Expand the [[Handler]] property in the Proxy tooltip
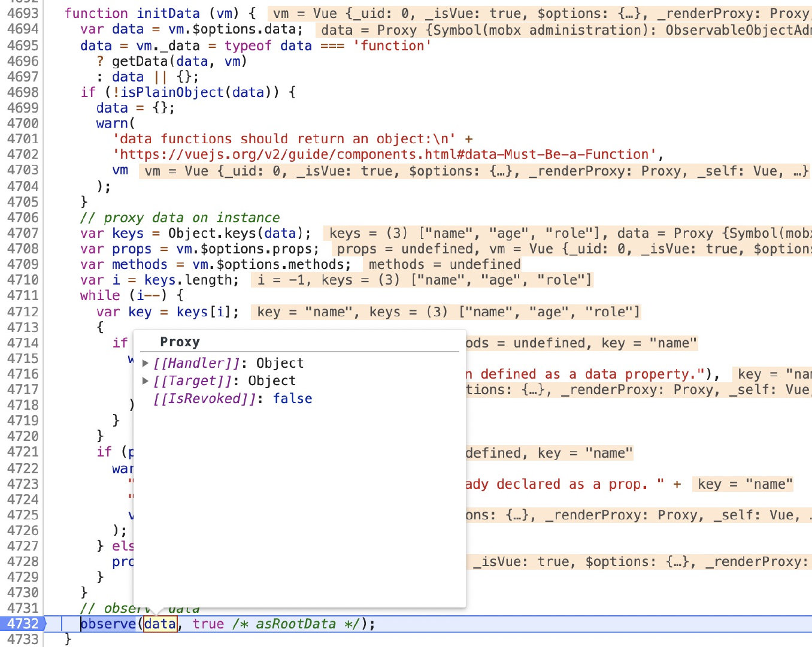 click(146, 363)
